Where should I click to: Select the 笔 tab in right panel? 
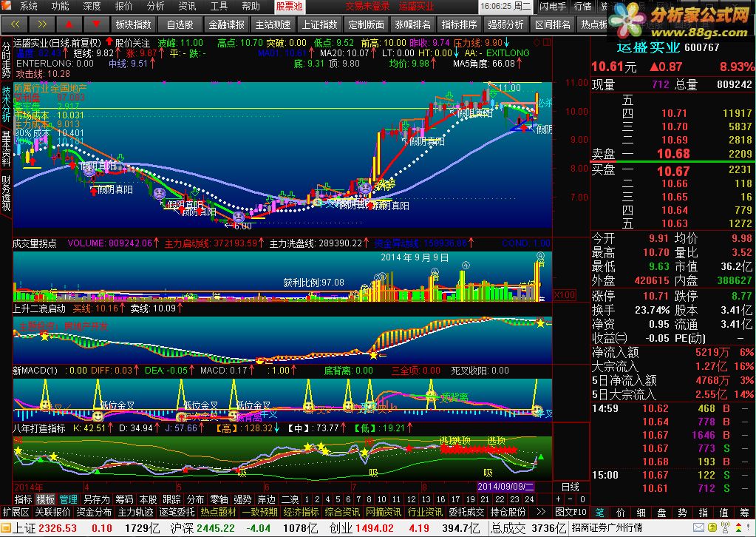[x=599, y=513]
